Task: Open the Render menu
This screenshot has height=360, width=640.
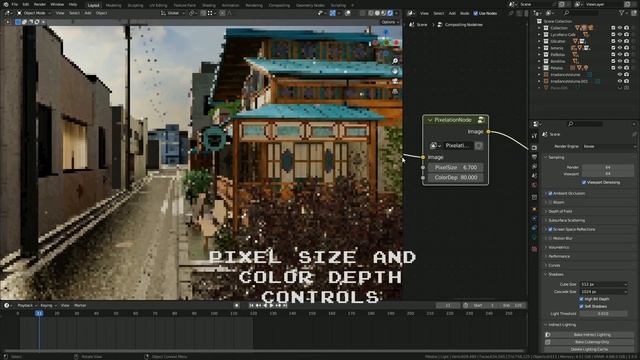Action: pos(40,4)
